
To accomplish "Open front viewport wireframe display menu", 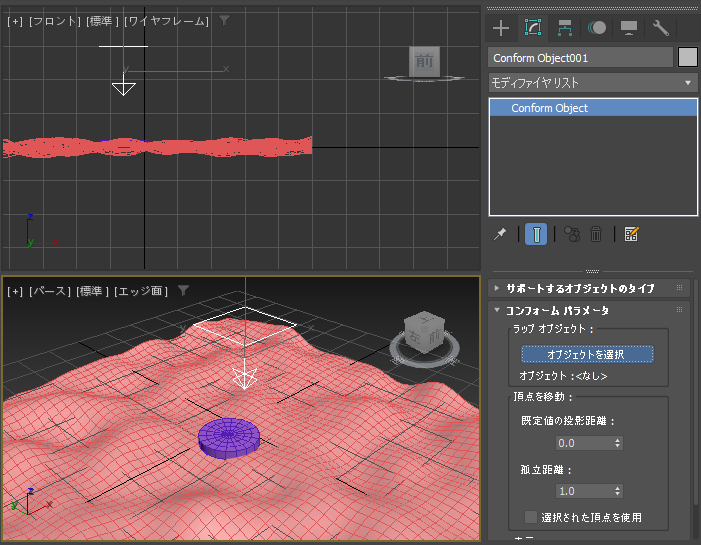I will pos(166,21).
